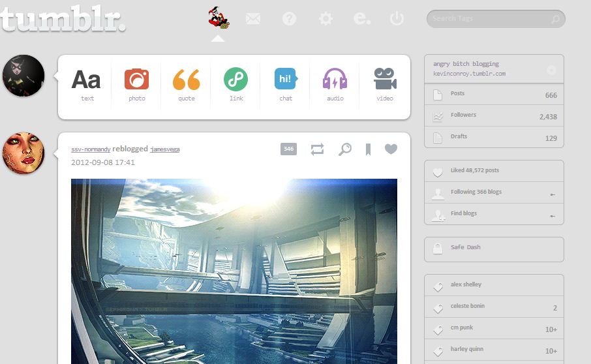Reblog the ssv-normandy post
This screenshot has height=364, width=591.
[317, 149]
